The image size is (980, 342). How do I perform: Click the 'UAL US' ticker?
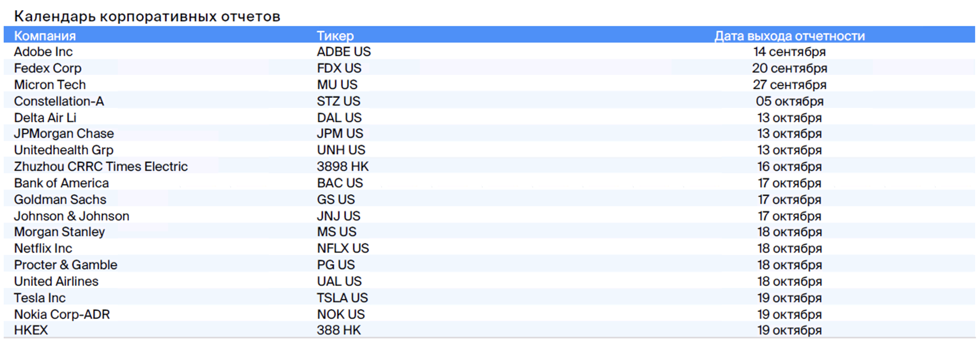click(339, 281)
